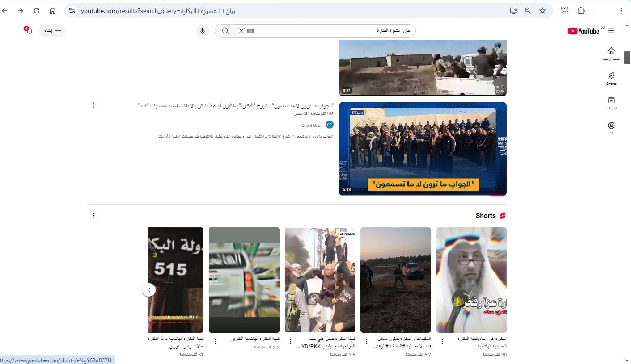
Task: Go to Home in the sidebar
Action: 611,53
